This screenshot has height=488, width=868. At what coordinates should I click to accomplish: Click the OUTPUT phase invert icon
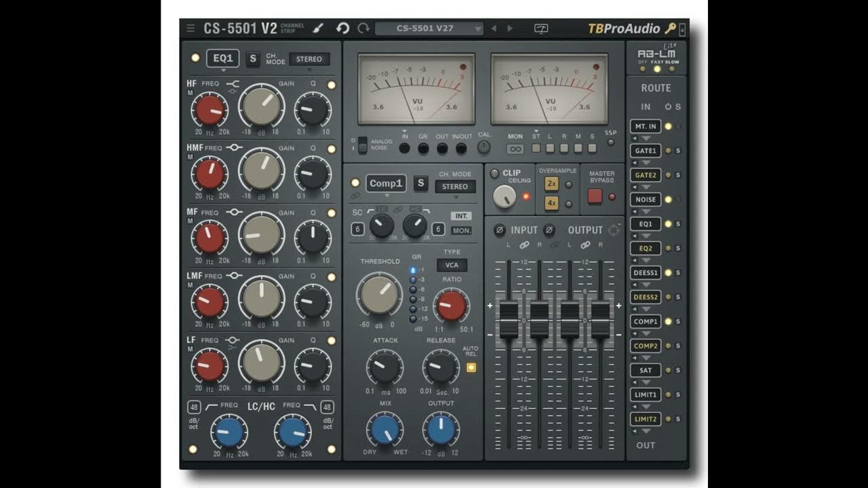click(549, 230)
